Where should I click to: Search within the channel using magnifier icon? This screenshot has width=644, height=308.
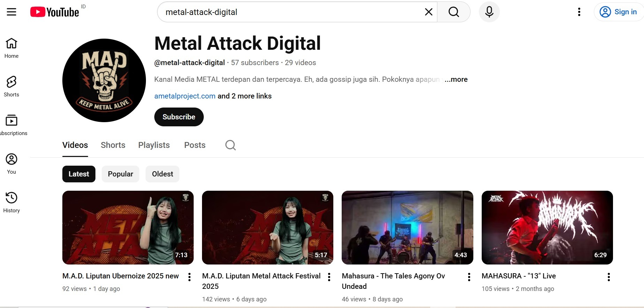click(231, 145)
